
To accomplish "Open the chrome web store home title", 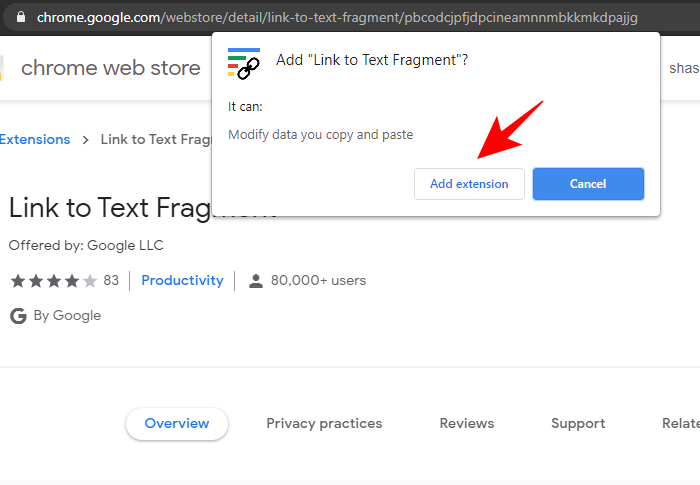I will [110, 68].
